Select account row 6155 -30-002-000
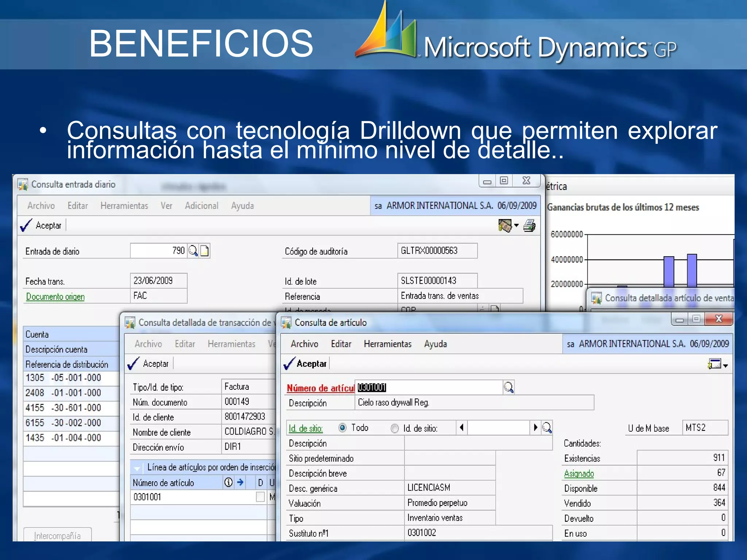The height and width of the screenshot is (560, 747). click(x=71, y=423)
